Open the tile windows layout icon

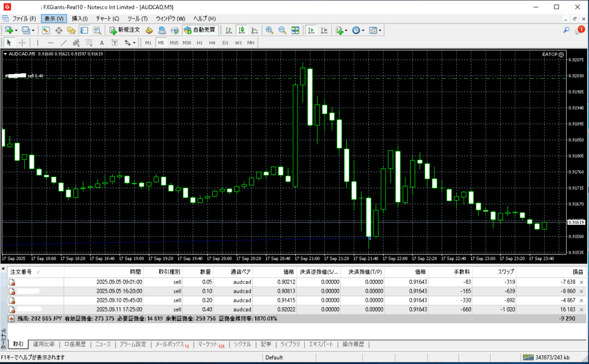[295, 30]
